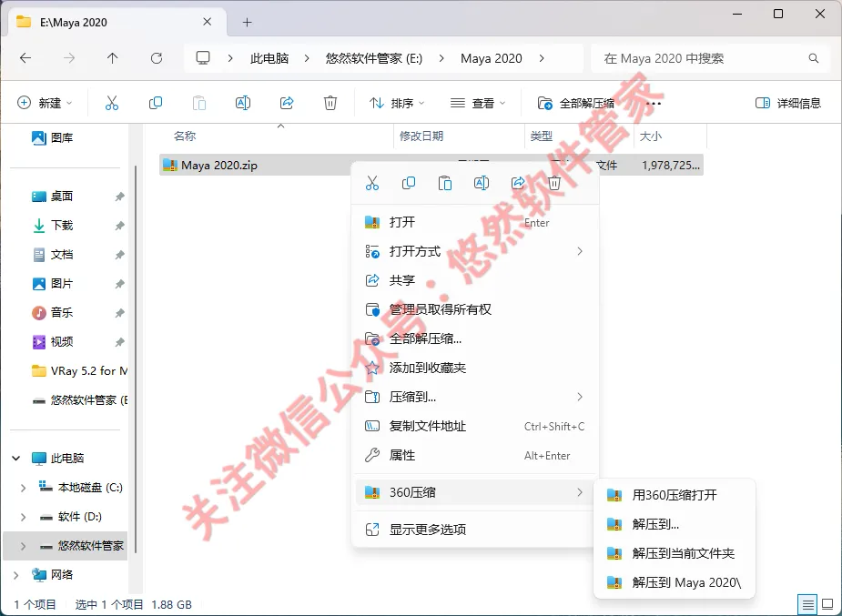This screenshot has width=842, height=616.
Task: Choose 管理员取得所有权 in the context menu
Action: tap(474, 309)
